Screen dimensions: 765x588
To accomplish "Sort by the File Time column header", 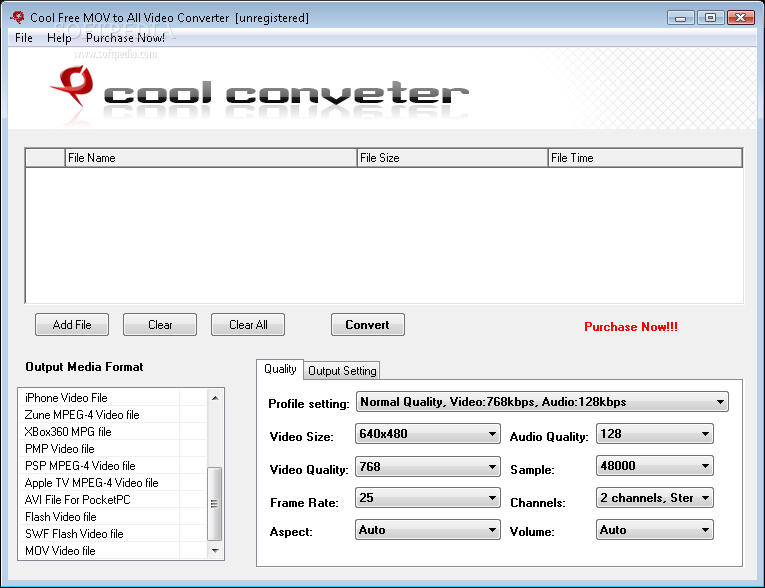I will (x=645, y=158).
